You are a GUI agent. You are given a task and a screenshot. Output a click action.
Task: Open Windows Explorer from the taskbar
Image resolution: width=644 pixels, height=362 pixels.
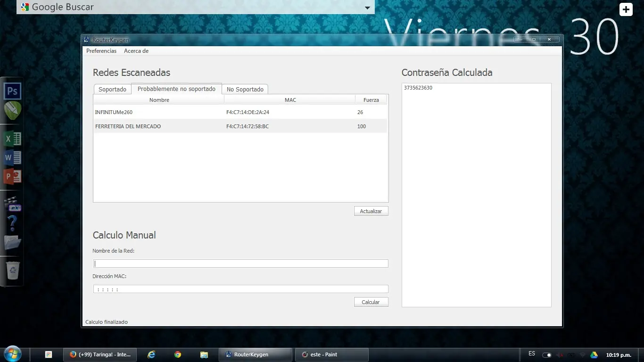[x=204, y=354]
